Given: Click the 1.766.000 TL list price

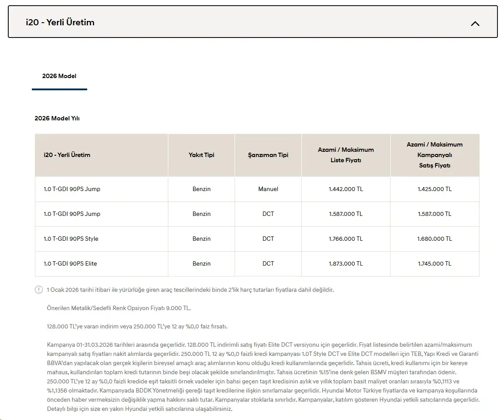Looking at the screenshot, I should pos(346,239).
